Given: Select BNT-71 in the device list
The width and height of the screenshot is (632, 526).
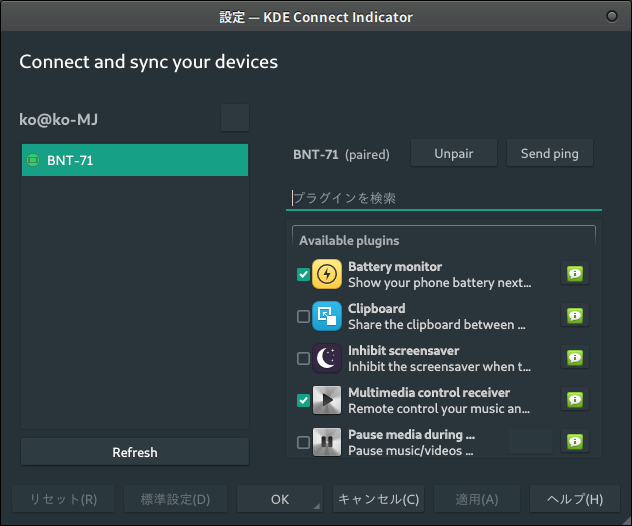Looking at the screenshot, I should point(135,160).
